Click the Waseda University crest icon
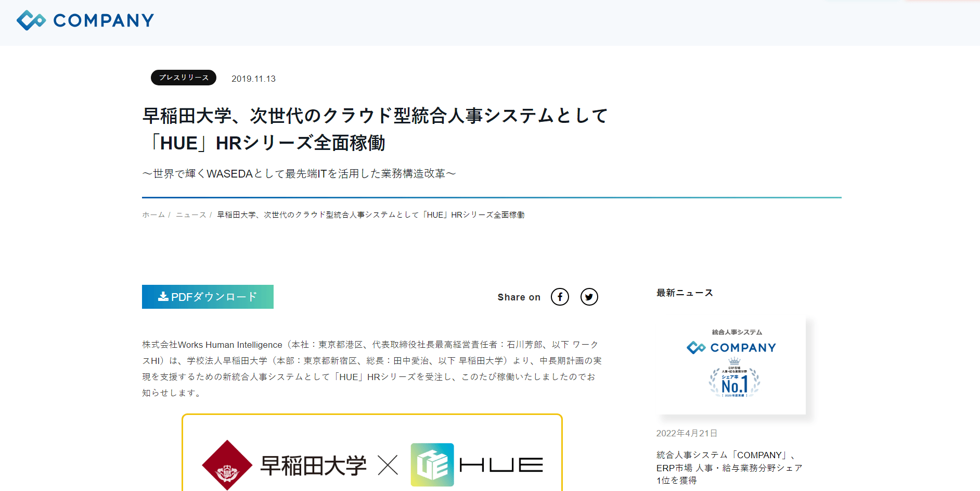The height and width of the screenshot is (491, 980). click(227, 465)
